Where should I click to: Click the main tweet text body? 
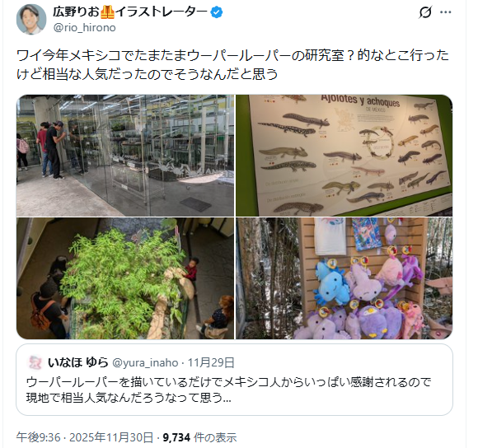(x=232, y=64)
